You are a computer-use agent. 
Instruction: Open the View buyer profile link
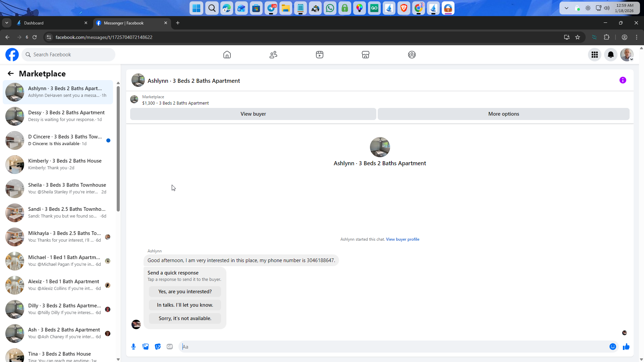402,239
